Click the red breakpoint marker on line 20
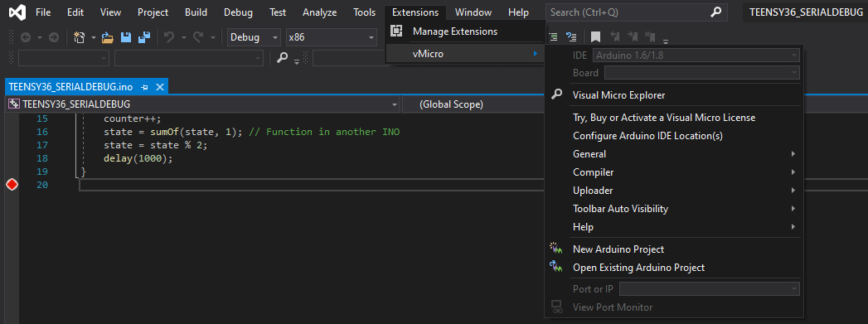Image resolution: width=868 pixels, height=324 pixels. coord(12,185)
